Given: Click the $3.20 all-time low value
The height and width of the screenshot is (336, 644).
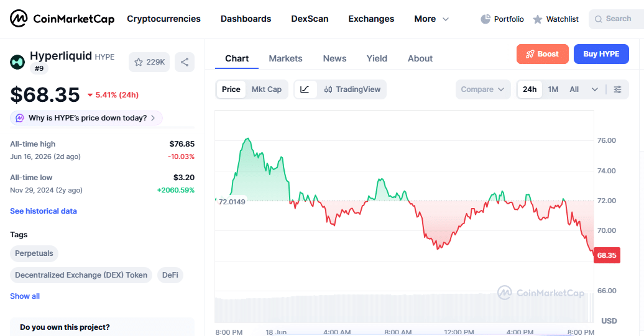Looking at the screenshot, I should pyautogui.click(x=183, y=178).
